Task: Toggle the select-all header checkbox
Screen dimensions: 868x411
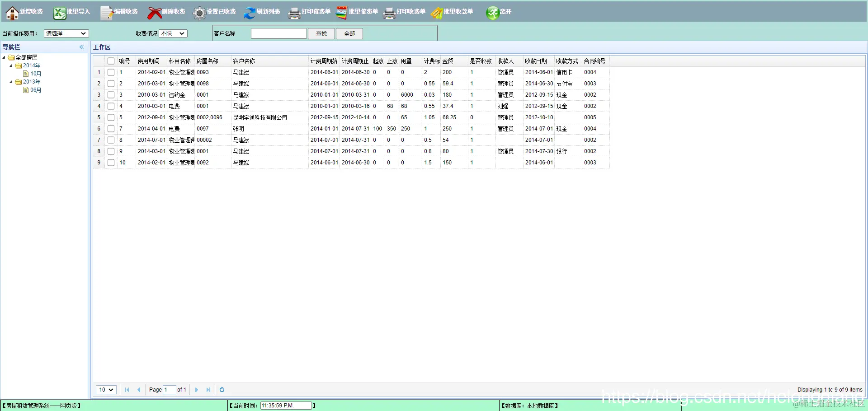Action: coord(111,61)
